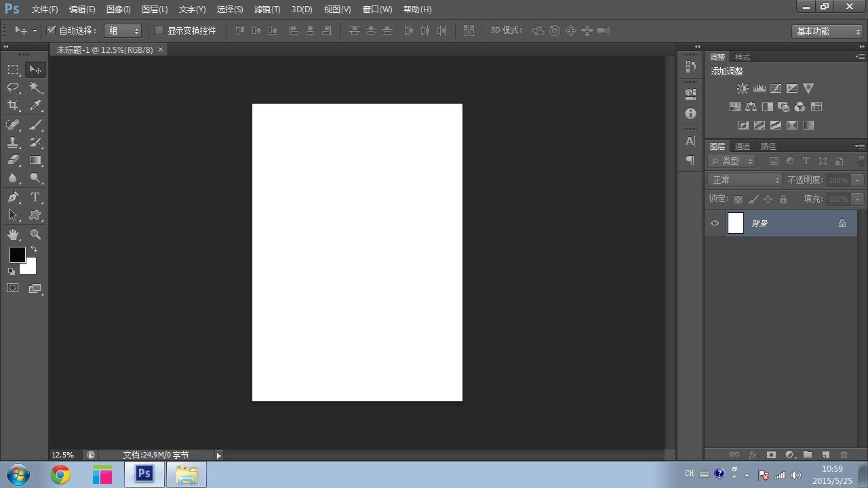Switch to the 路径 tab
The height and width of the screenshot is (488, 868).
pos(768,146)
